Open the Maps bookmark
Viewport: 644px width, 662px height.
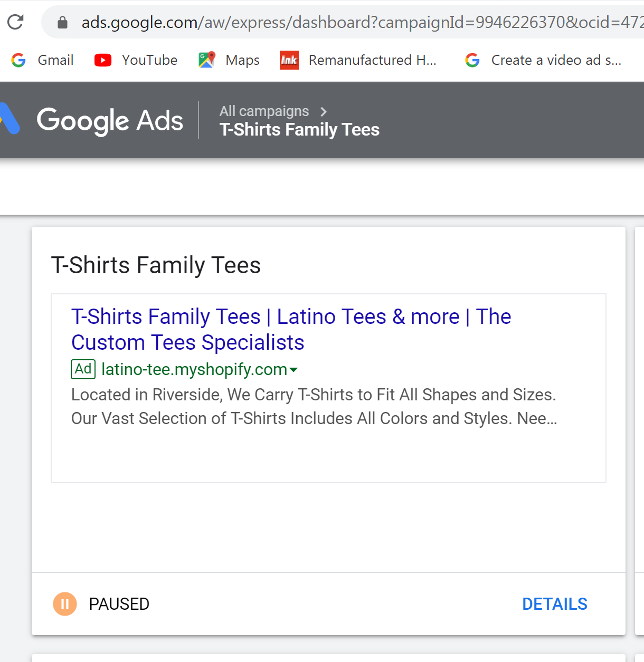pyautogui.click(x=229, y=60)
